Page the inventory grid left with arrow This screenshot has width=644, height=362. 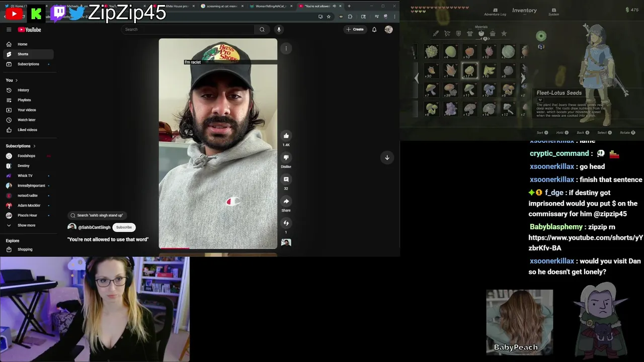[416, 78]
